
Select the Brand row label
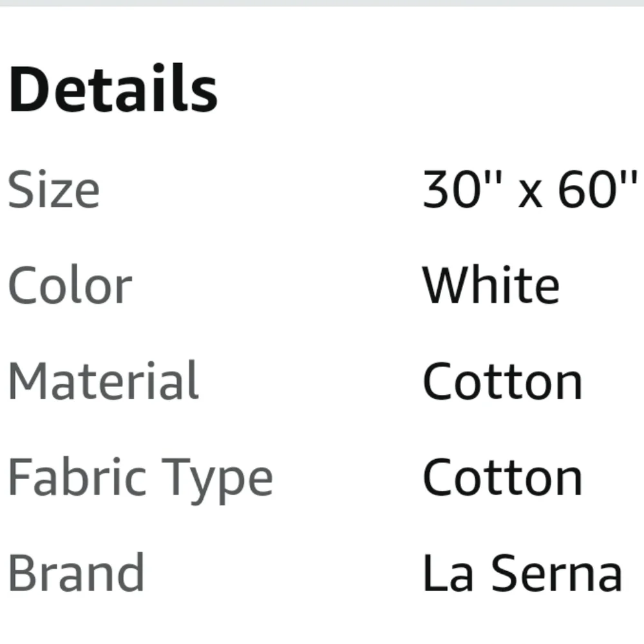tap(77, 572)
